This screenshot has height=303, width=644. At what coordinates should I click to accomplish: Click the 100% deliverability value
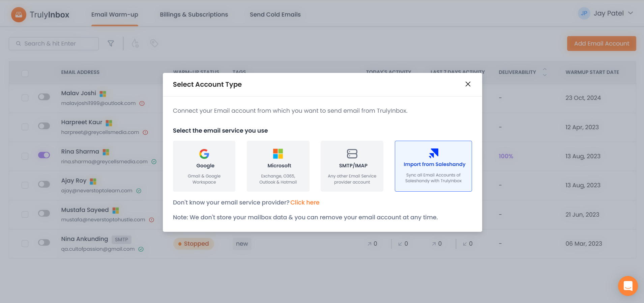[x=506, y=156]
